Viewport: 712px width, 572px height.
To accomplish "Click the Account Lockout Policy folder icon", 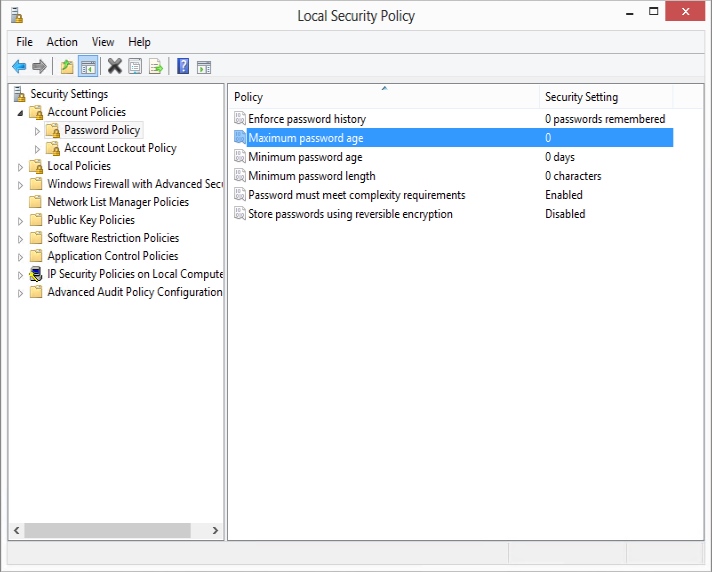I will tap(53, 148).
